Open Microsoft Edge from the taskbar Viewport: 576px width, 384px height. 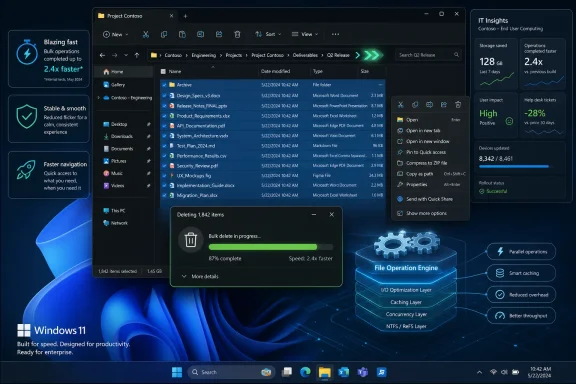click(x=305, y=372)
